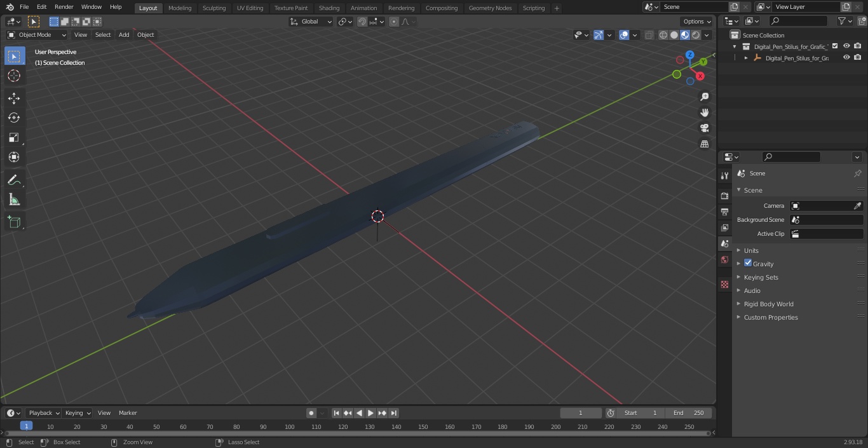Switch to Rendered viewport shading
The width and height of the screenshot is (868, 448).
click(x=696, y=35)
